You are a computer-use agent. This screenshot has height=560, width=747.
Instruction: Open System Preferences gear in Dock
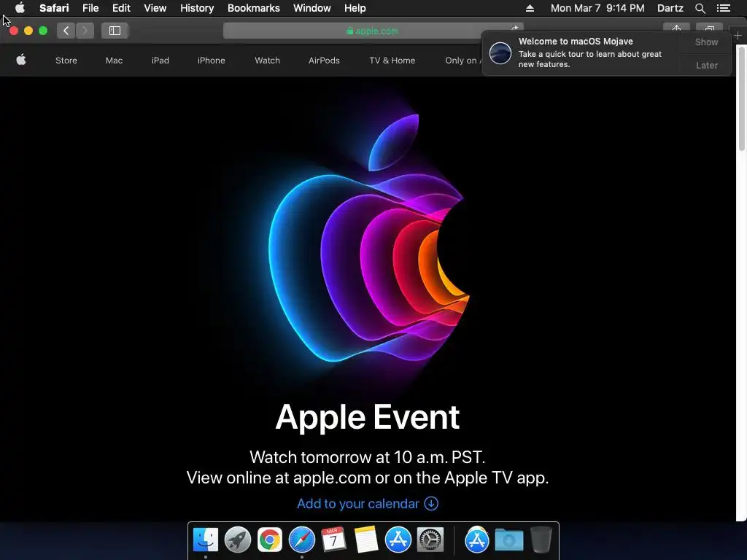(x=430, y=540)
